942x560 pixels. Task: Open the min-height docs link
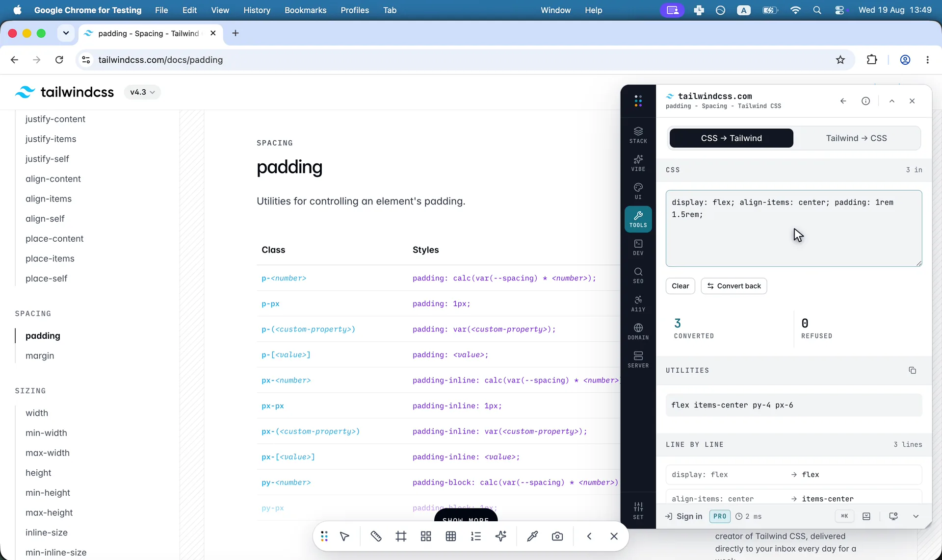48,493
